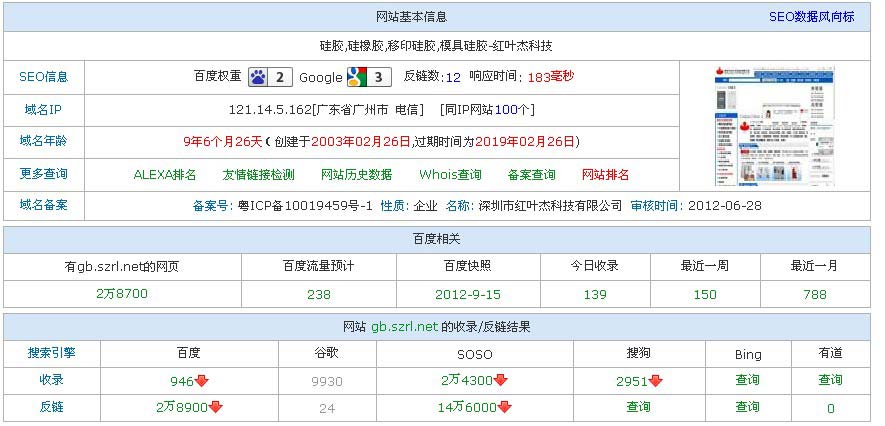The image size is (885, 426).
Task: Click the 百度流量预计 column header
Action: point(319,266)
